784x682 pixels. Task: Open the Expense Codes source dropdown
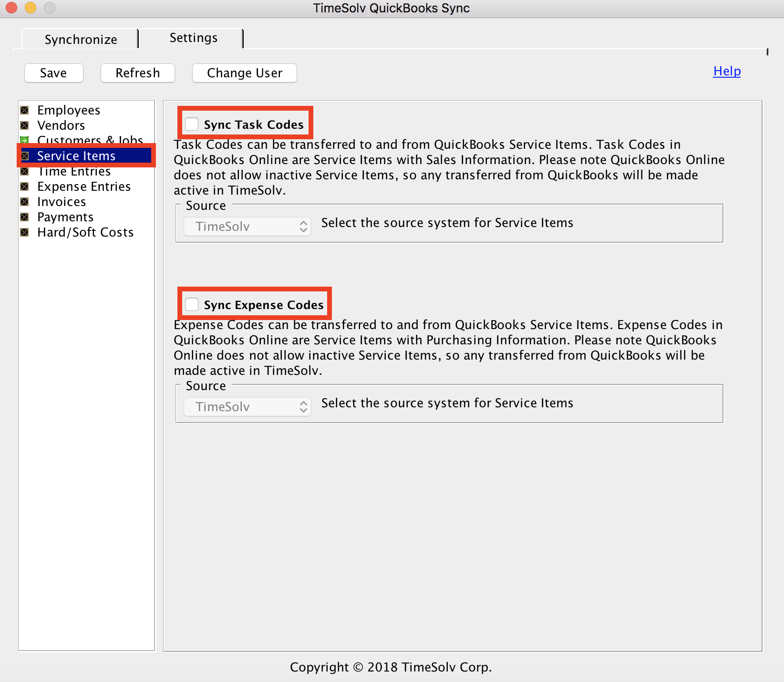click(248, 407)
